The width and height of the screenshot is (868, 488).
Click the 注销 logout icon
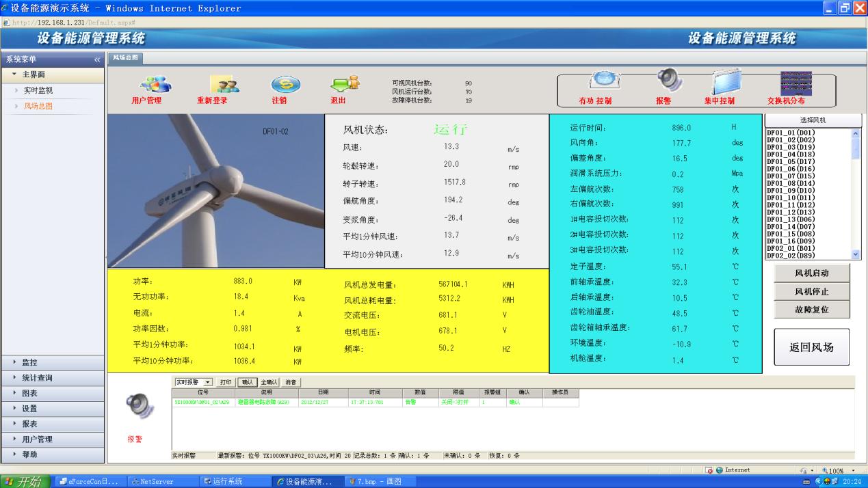point(281,84)
